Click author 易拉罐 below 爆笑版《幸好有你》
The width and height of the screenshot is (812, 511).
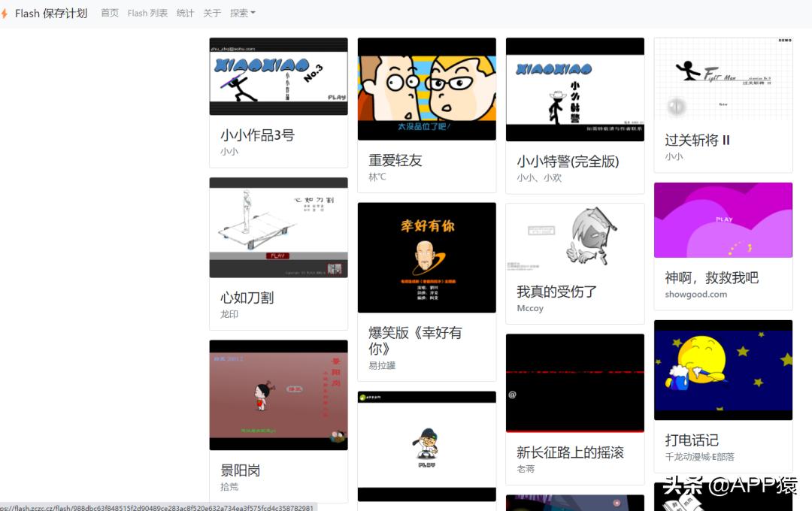[382, 365]
